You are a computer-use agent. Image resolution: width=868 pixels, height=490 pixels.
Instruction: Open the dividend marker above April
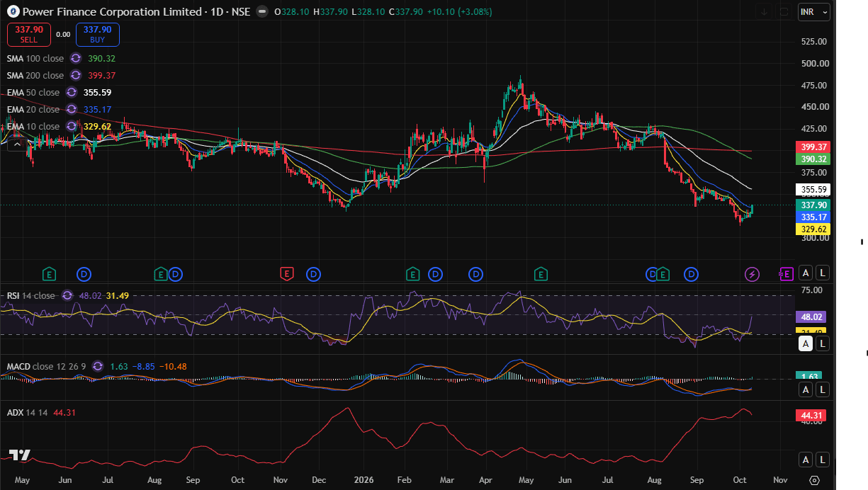click(x=477, y=273)
